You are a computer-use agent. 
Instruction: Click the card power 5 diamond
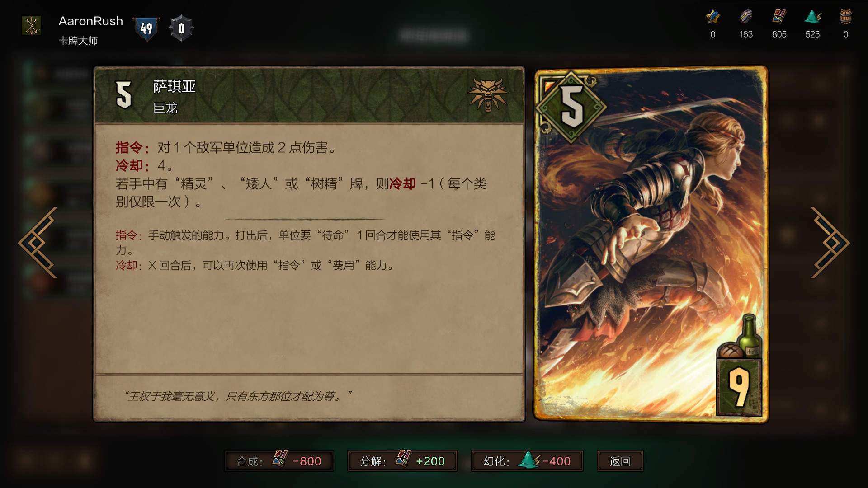coord(571,107)
